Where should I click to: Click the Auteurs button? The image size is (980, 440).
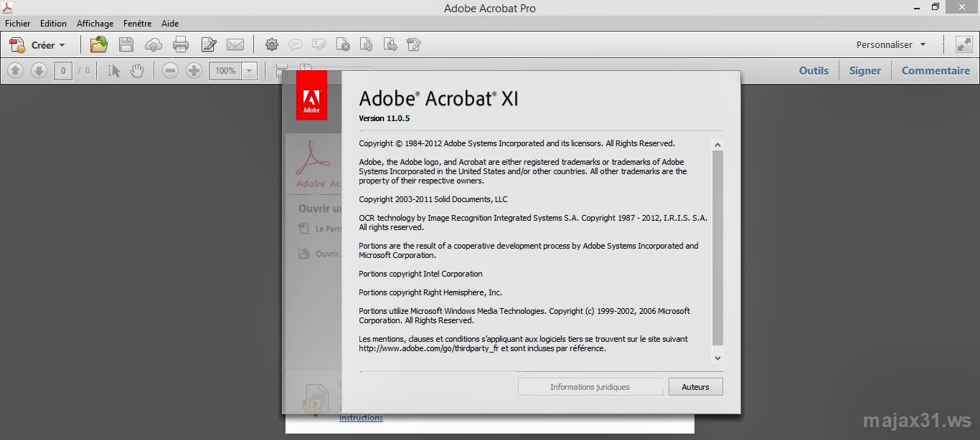pos(695,387)
